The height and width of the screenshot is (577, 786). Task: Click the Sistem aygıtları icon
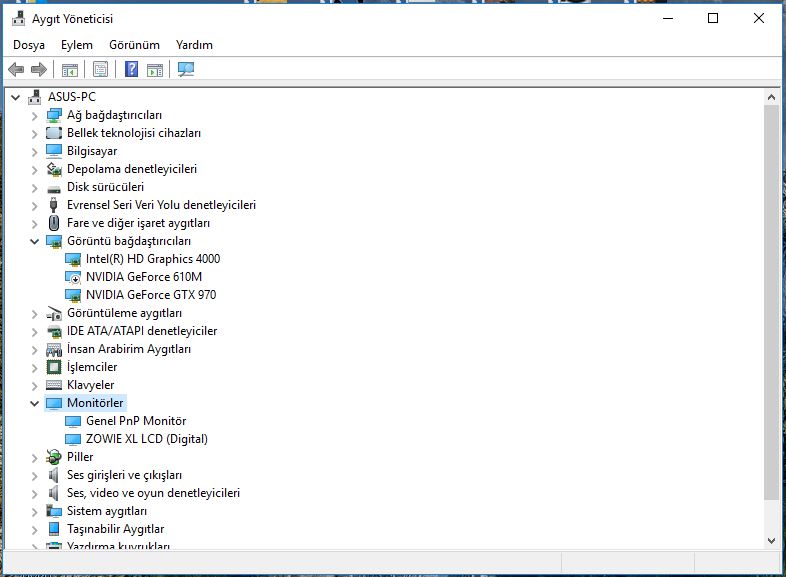coord(54,511)
